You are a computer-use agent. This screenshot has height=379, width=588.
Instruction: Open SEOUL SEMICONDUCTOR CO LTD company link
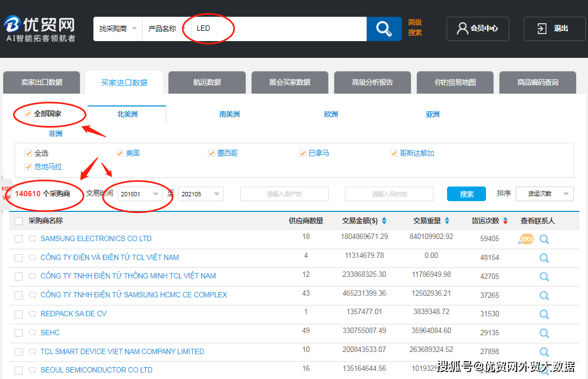(x=96, y=370)
